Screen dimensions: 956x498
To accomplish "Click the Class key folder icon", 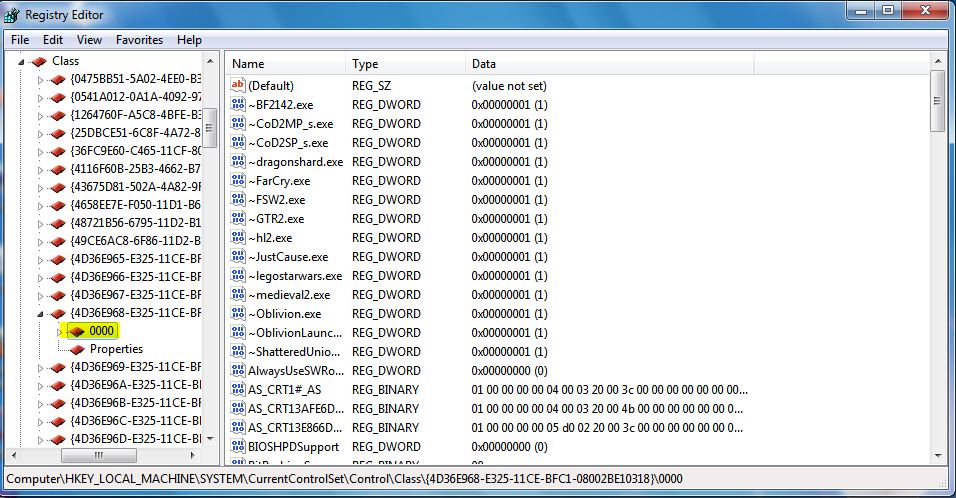I will [39, 61].
